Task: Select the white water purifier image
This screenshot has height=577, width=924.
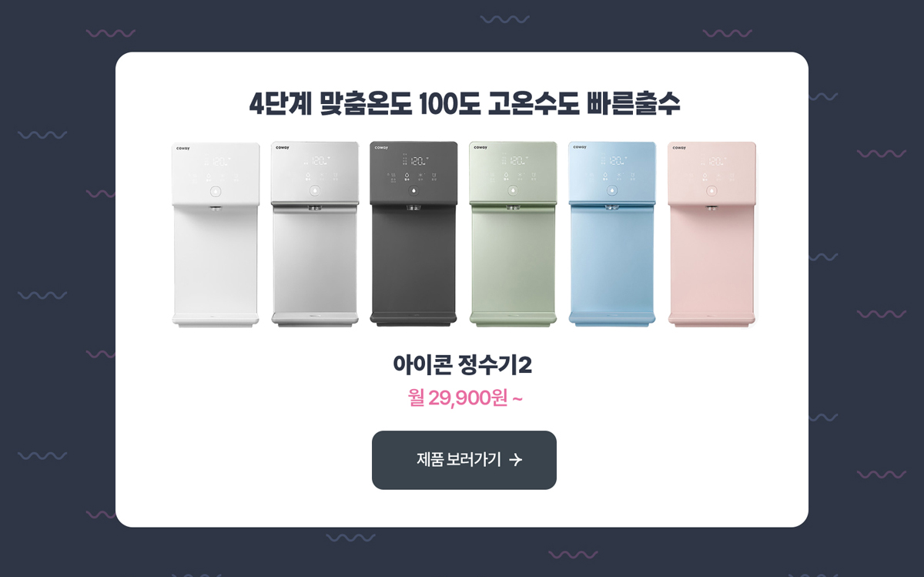Action: [216, 235]
